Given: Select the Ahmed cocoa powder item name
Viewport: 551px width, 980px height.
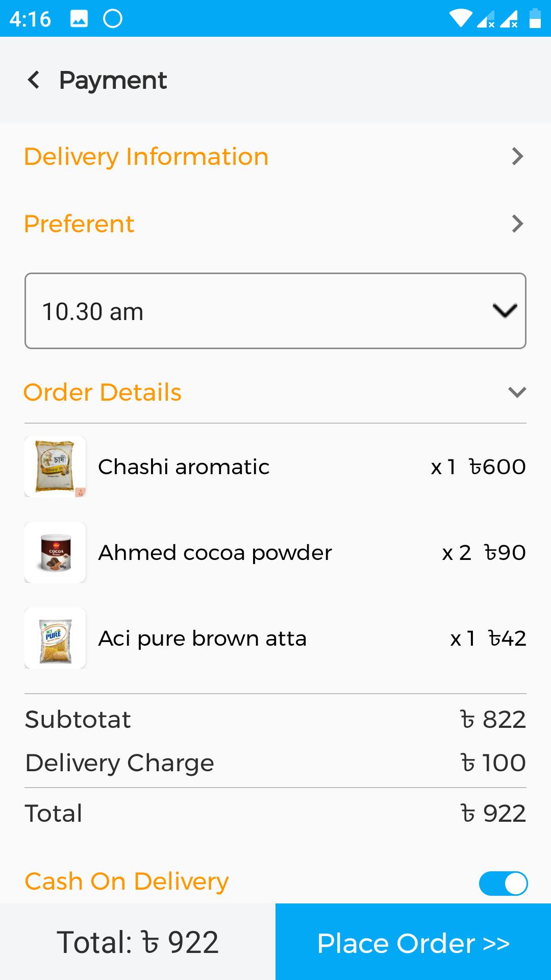Looking at the screenshot, I should pyautogui.click(x=215, y=553).
